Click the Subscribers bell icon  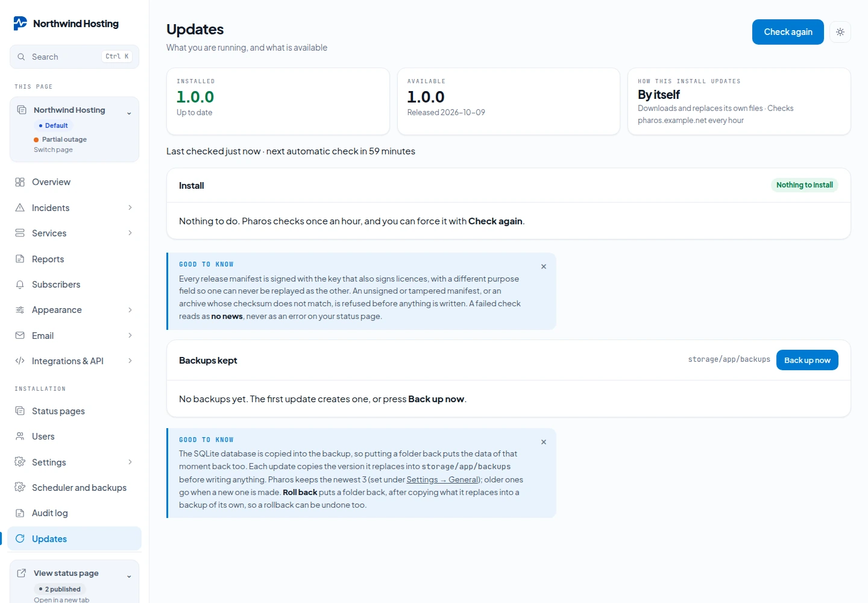pyautogui.click(x=20, y=284)
